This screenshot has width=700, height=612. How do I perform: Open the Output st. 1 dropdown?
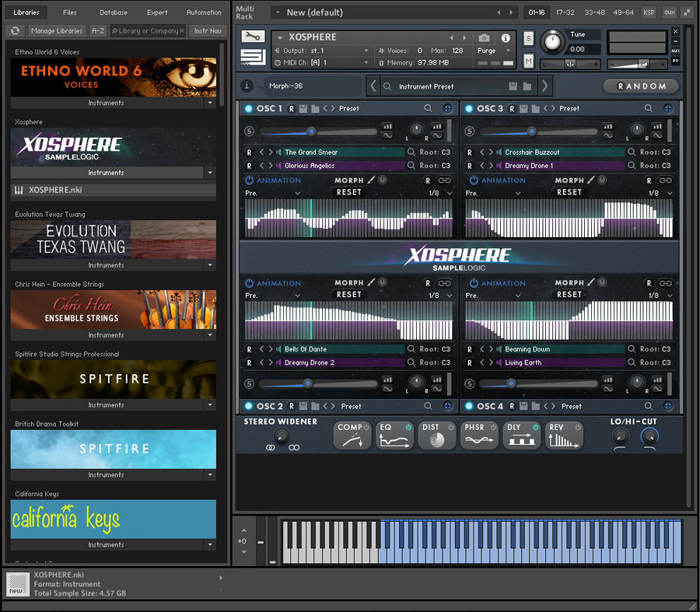pos(366,51)
